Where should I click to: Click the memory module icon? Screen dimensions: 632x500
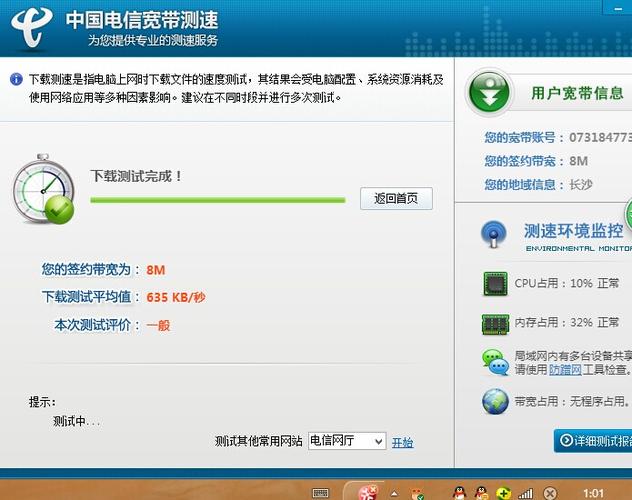(495, 324)
